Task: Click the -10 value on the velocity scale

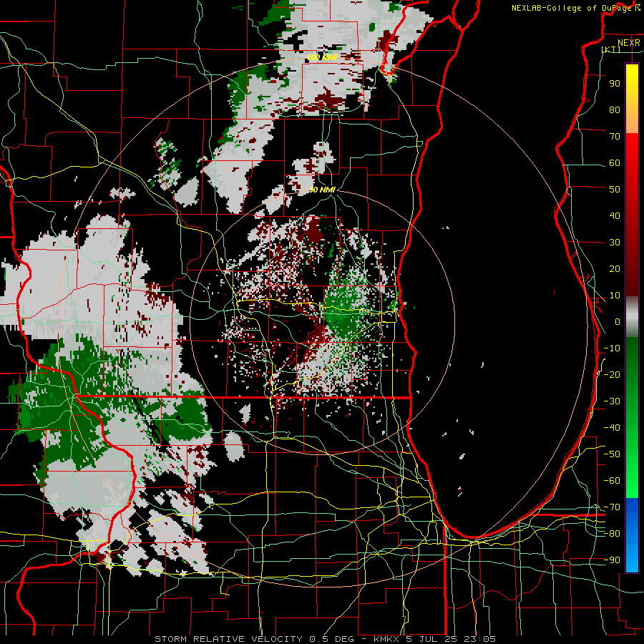Action: 612,348
